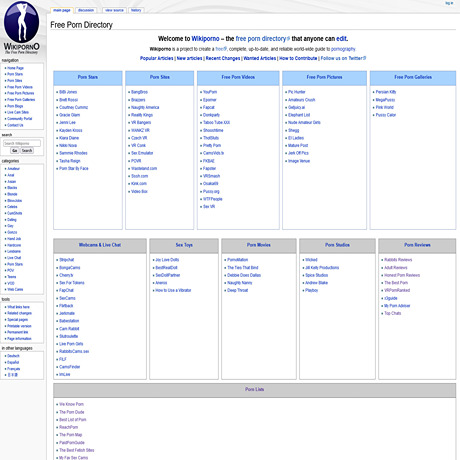Open the New articles link
The width and height of the screenshot is (460, 460).
click(x=189, y=58)
